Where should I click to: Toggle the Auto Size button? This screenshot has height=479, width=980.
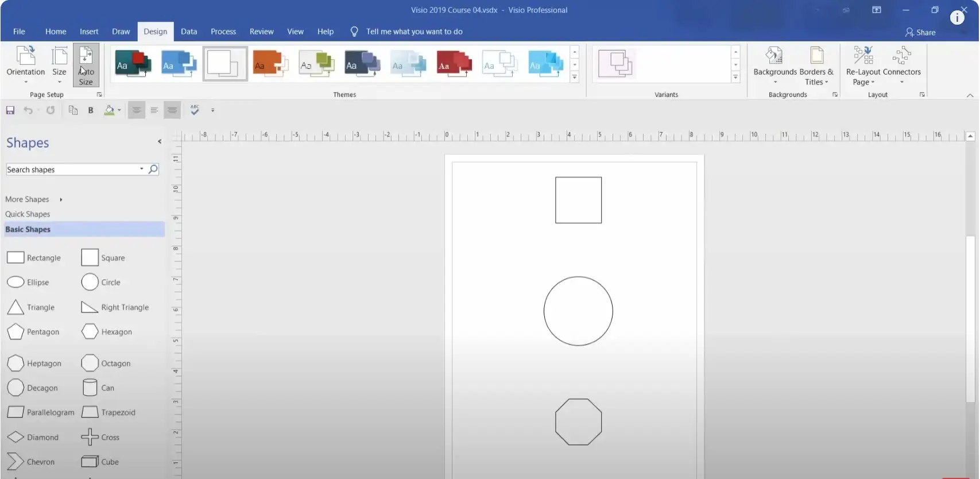86,65
